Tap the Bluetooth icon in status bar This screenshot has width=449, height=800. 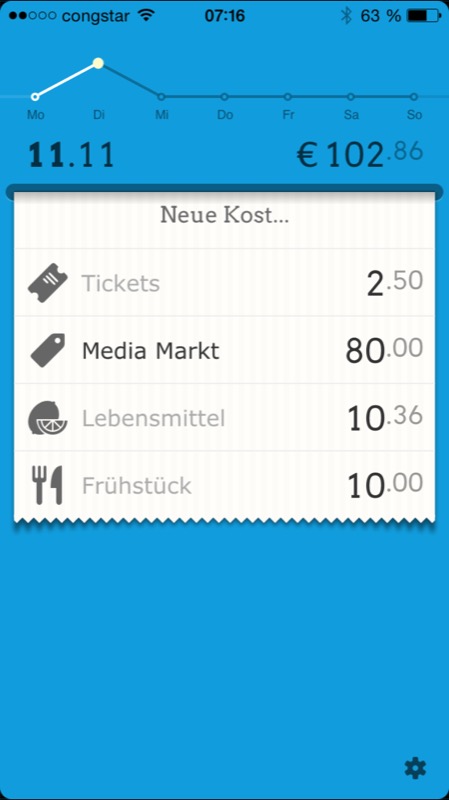click(x=346, y=15)
